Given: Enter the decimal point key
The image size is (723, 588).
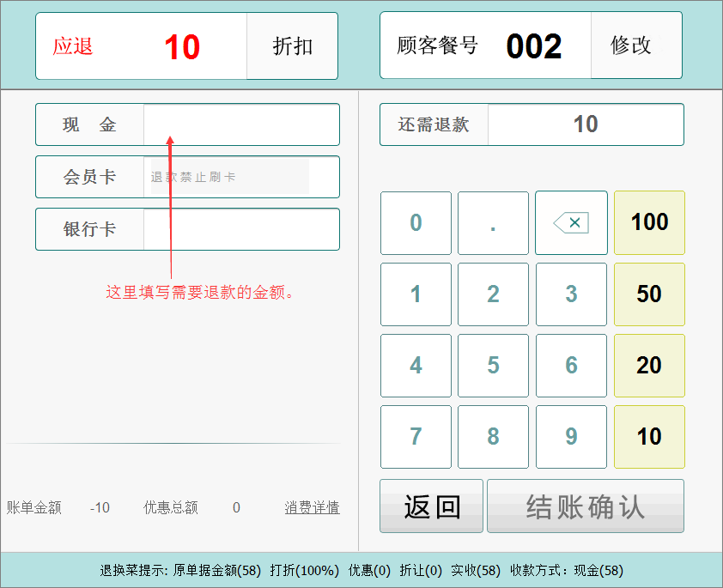Looking at the screenshot, I should [x=493, y=223].
